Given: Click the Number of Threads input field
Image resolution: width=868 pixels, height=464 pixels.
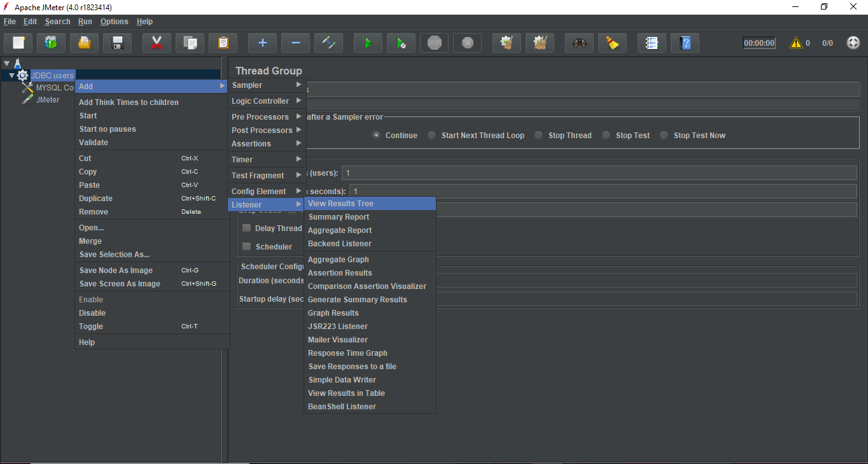Looking at the screenshot, I should pos(598,173).
